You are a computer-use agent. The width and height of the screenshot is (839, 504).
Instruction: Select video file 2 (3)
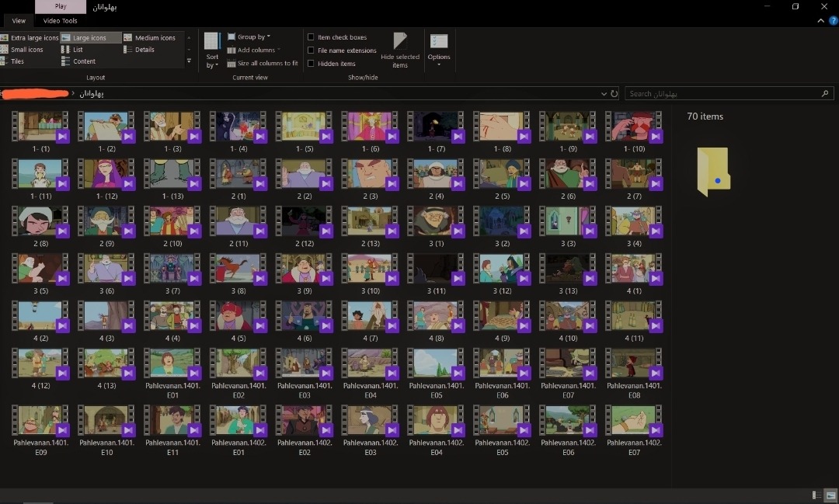click(x=371, y=179)
